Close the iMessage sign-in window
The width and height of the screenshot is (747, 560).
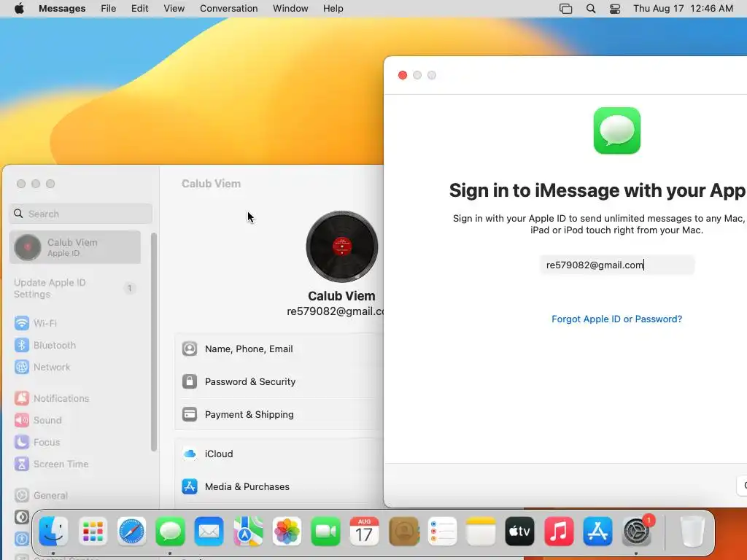tap(403, 75)
